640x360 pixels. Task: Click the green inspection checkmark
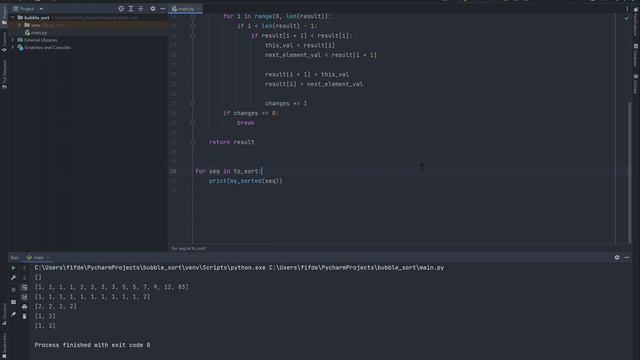point(627,18)
